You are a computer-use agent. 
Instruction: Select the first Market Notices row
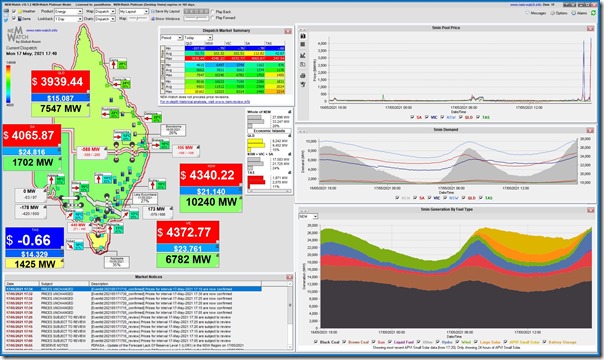pyautogui.click(x=133, y=289)
